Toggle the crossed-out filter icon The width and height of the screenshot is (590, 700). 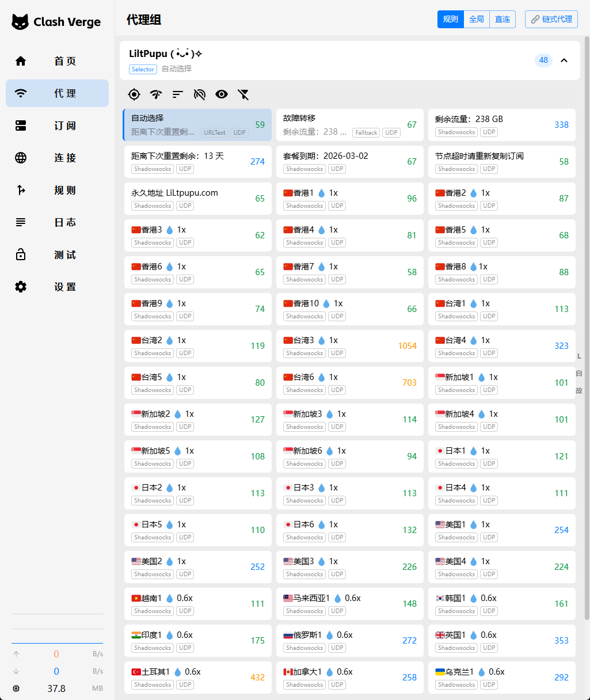coord(243,94)
